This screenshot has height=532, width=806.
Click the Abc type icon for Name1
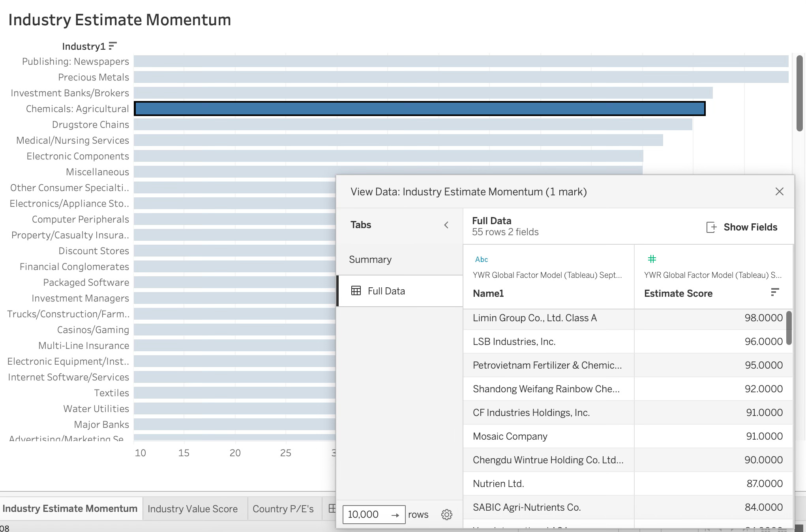pos(481,260)
